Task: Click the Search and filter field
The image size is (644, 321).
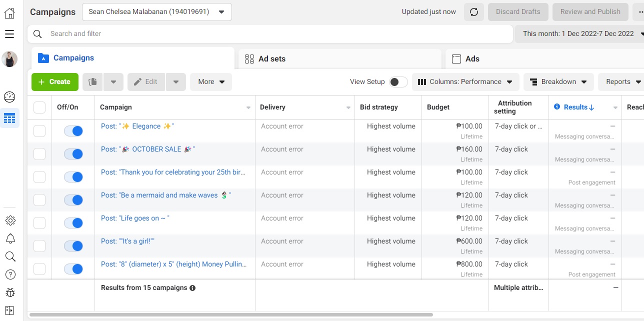Action: click(x=270, y=34)
